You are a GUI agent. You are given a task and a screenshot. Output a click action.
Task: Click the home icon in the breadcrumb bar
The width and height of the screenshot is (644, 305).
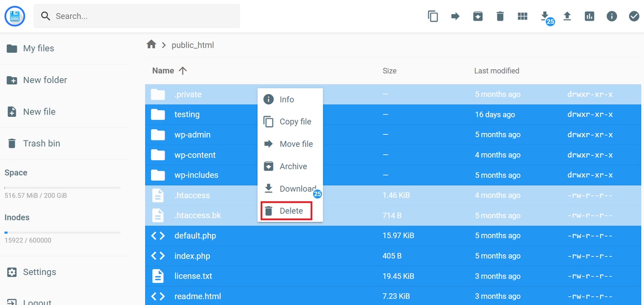click(151, 43)
